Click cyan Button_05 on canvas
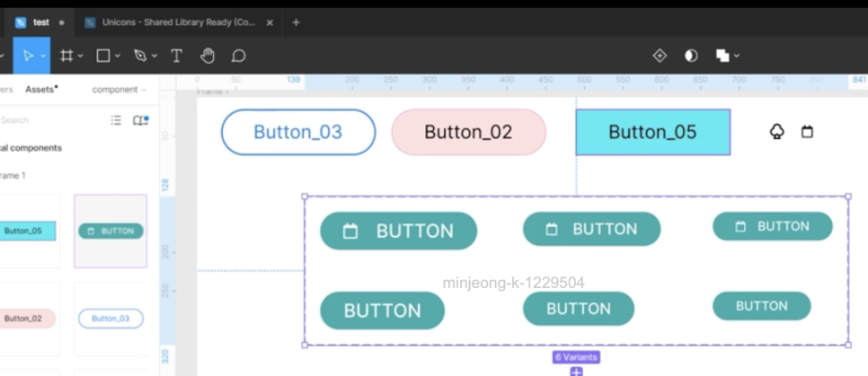868x376 pixels. [653, 132]
